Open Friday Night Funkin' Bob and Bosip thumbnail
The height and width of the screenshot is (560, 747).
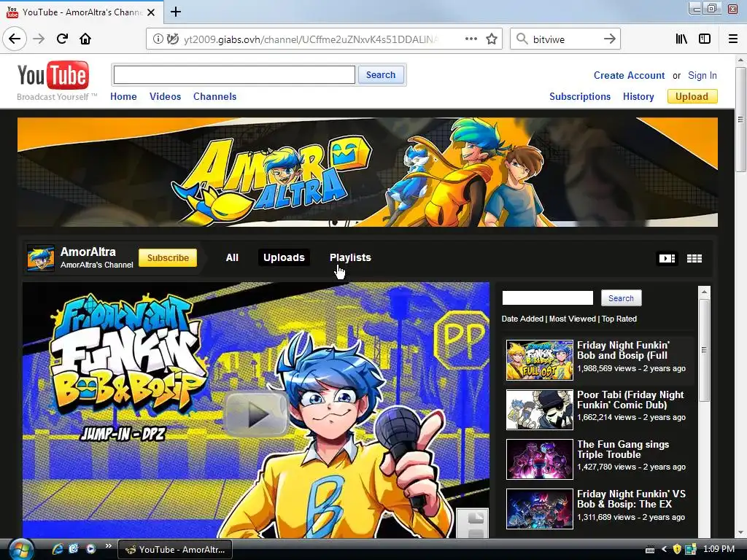coord(539,360)
